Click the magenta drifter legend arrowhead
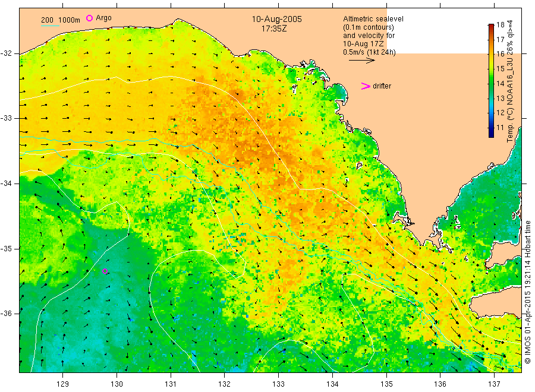This screenshot has width=535, height=392. pos(366,86)
